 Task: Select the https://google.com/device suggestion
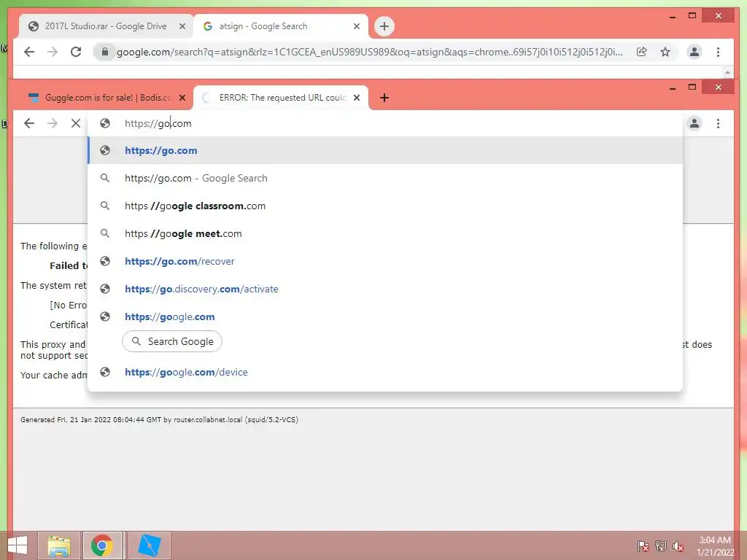pos(385,372)
